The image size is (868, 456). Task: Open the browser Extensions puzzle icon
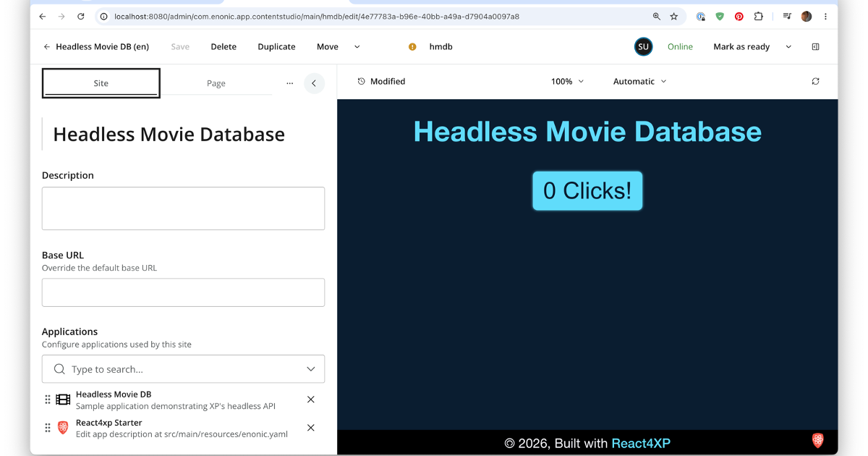point(758,17)
